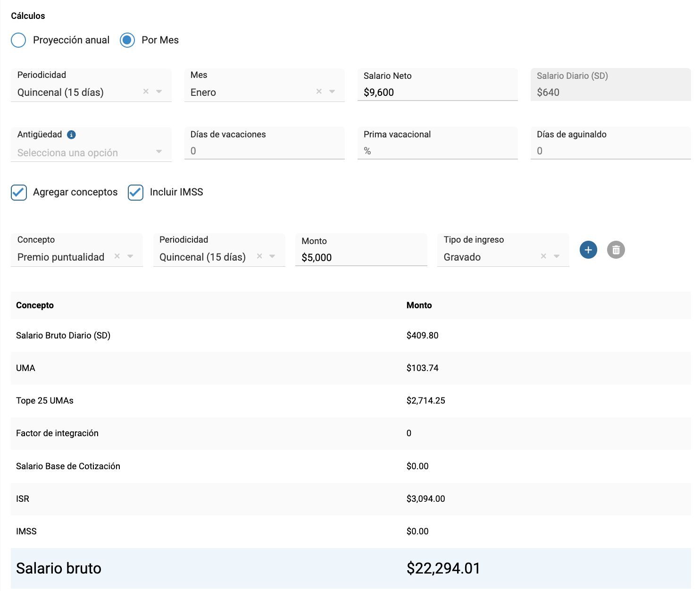Enable the Proyección anual option

tap(18, 40)
